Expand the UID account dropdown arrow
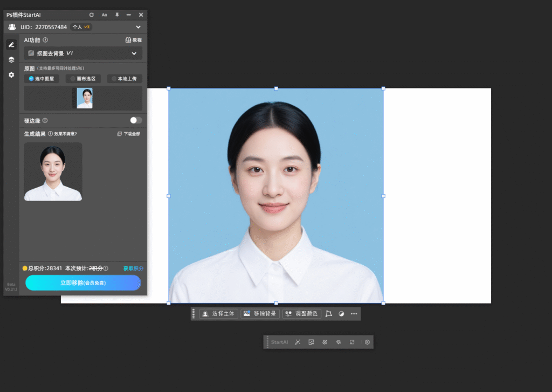This screenshot has height=392, width=552. [x=138, y=27]
